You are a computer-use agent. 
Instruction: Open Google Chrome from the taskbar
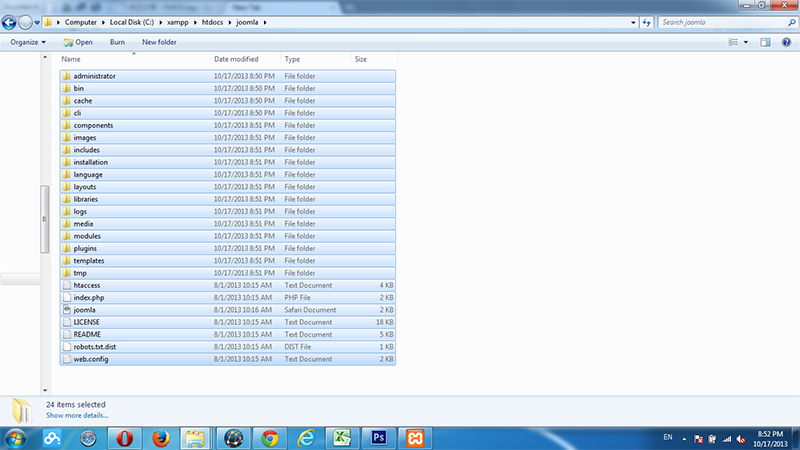coord(270,438)
